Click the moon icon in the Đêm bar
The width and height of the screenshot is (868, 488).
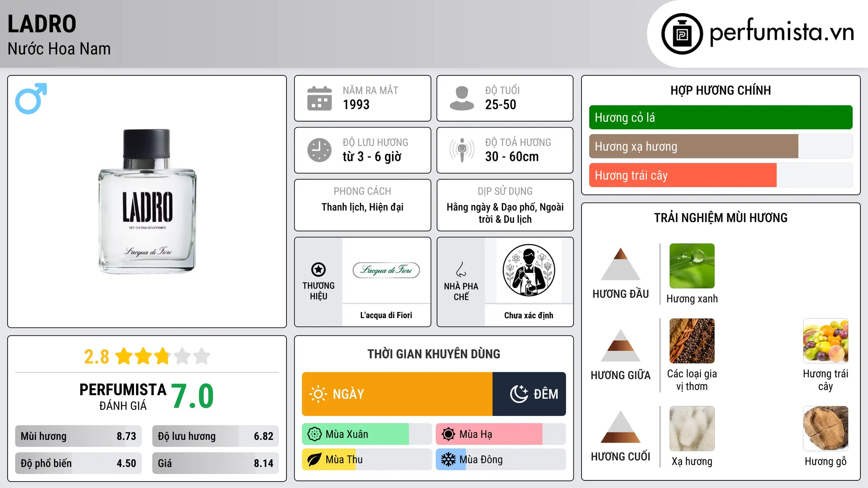tap(519, 394)
